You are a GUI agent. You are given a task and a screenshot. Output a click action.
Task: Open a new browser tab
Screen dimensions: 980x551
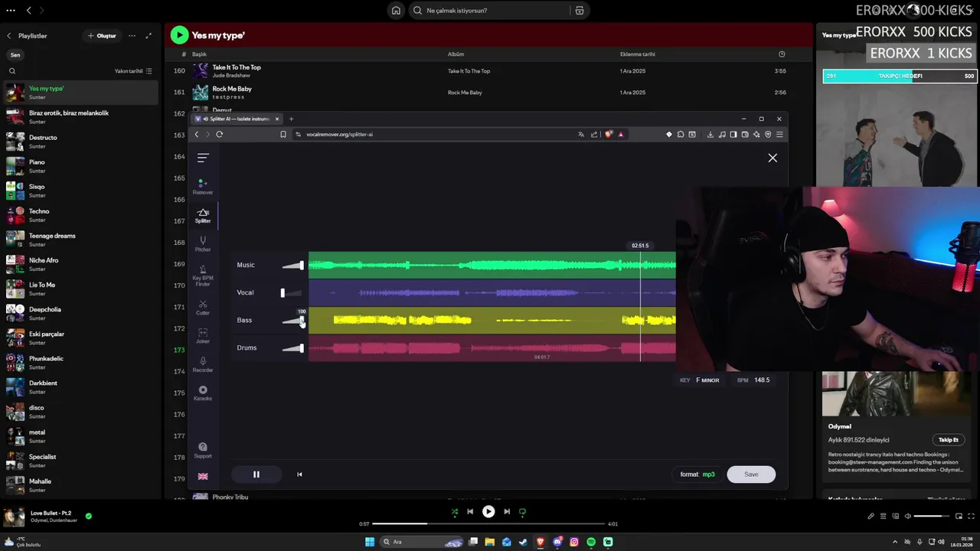pos(291,119)
